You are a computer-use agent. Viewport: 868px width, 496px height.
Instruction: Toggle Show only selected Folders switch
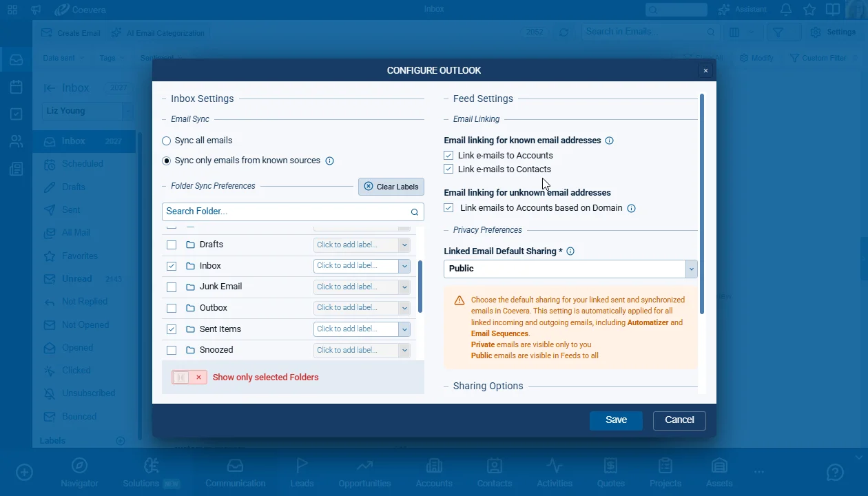click(189, 378)
